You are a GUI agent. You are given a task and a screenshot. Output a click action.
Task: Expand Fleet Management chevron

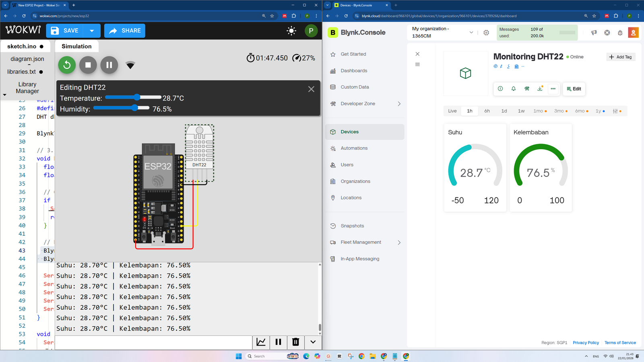399,243
